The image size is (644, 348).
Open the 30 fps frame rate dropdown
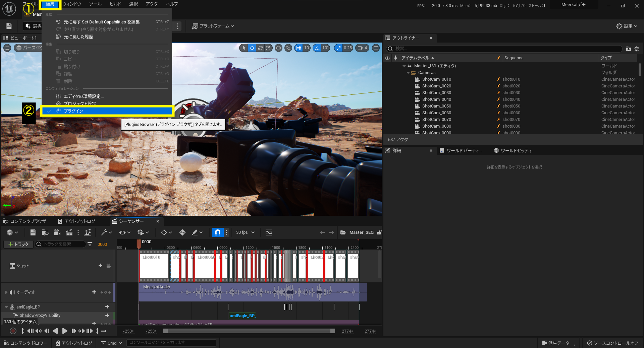245,232
